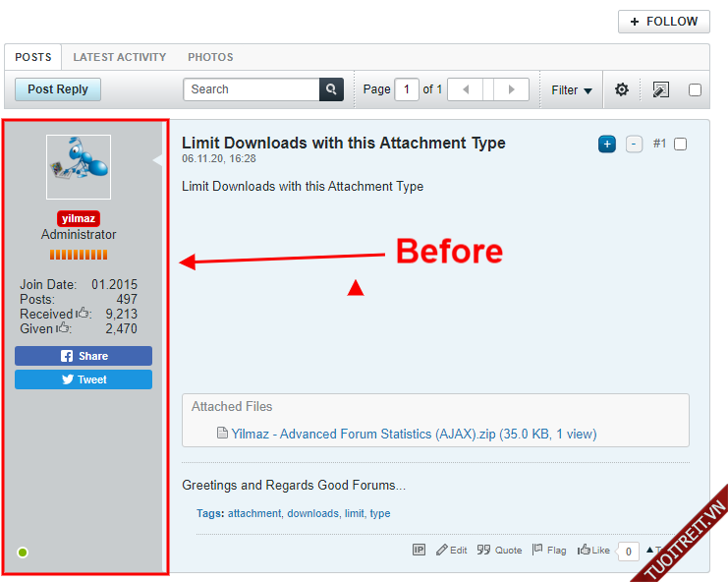Download the Advanced Forum Statistics zip attachment
The width and height of the screenshot is (728, 582).
(x=413, y=434)
